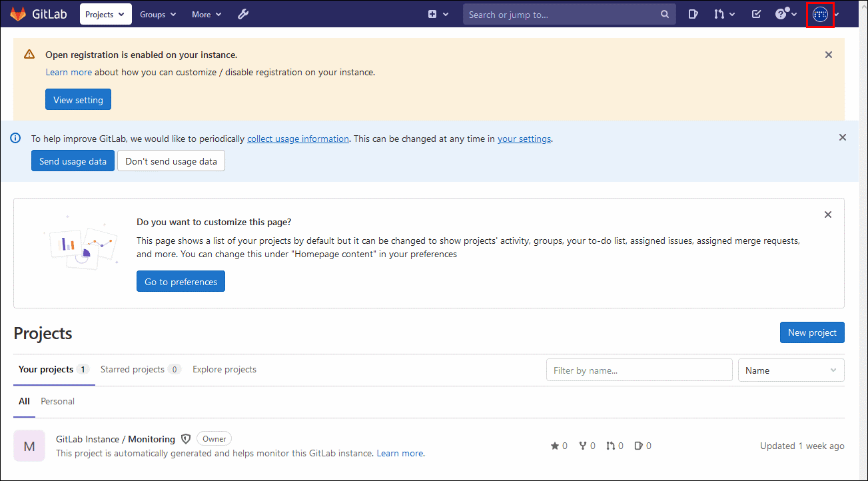
Task: Click the New project button
Action: 812,332
